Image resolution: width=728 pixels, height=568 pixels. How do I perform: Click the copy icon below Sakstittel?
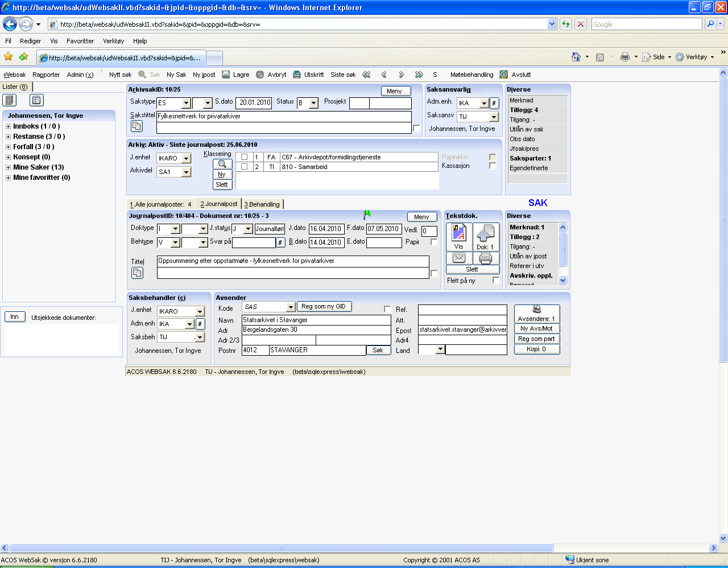point(136,126)
